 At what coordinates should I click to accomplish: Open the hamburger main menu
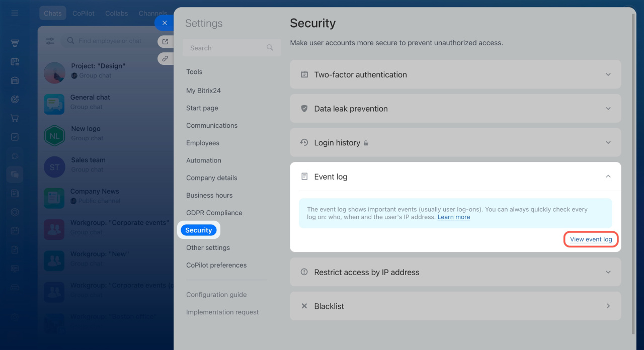[15, 13]
